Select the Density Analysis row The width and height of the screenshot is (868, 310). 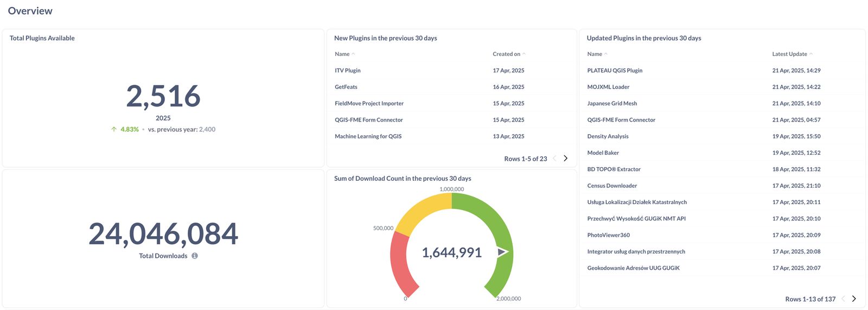click(x=722, y=136)
